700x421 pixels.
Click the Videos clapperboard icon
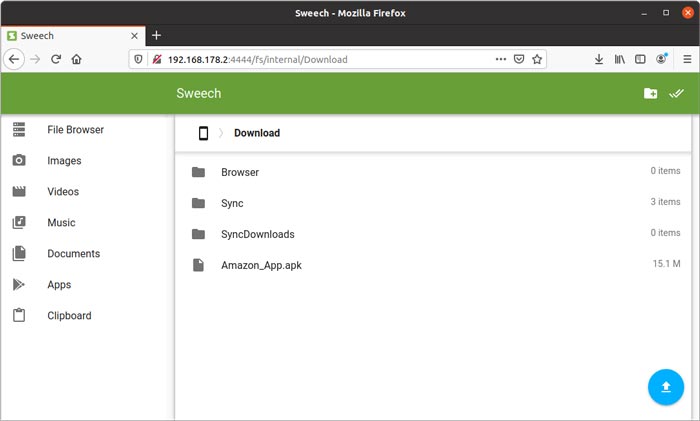click(x=19, y=192)
